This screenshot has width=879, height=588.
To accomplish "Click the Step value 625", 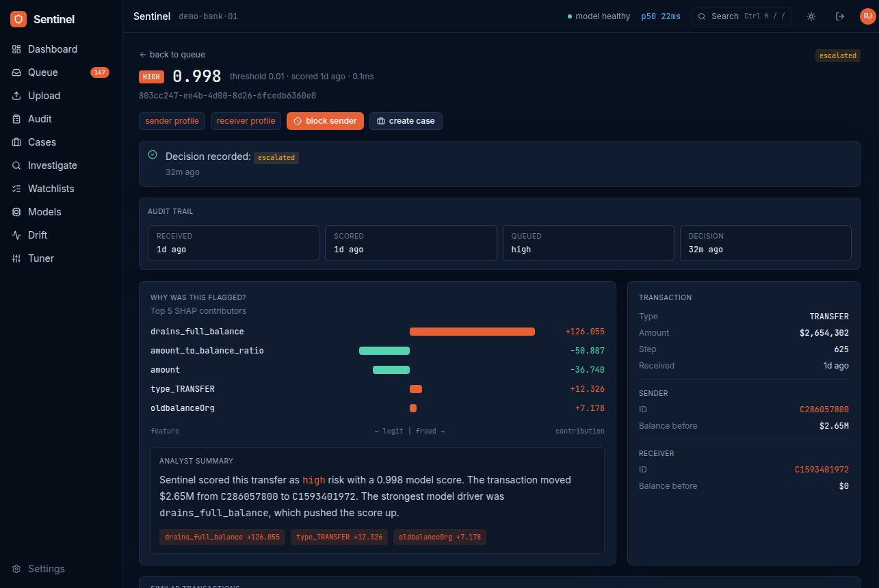I will 841,349.
